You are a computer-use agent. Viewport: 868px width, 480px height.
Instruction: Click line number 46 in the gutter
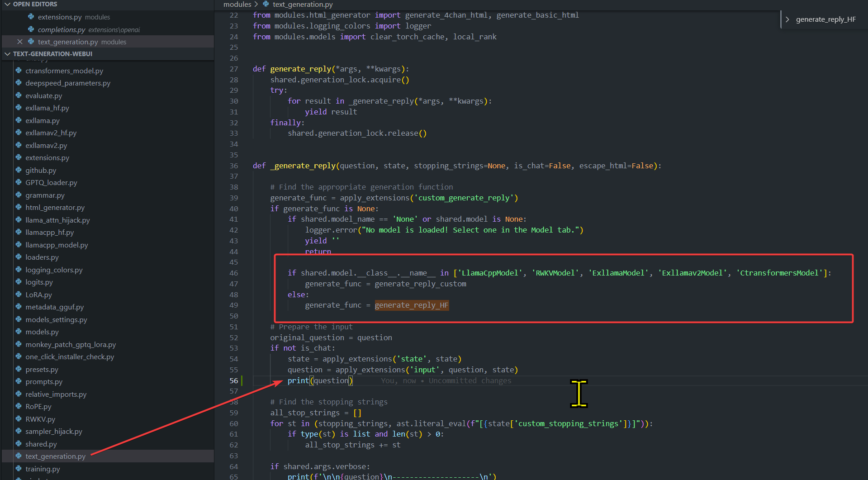(x=234, y=273)
